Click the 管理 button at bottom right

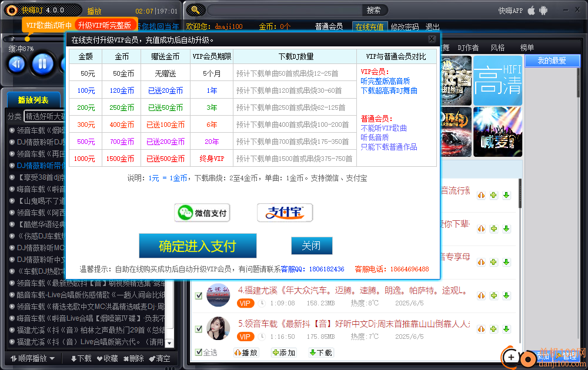tap(566, 356)
